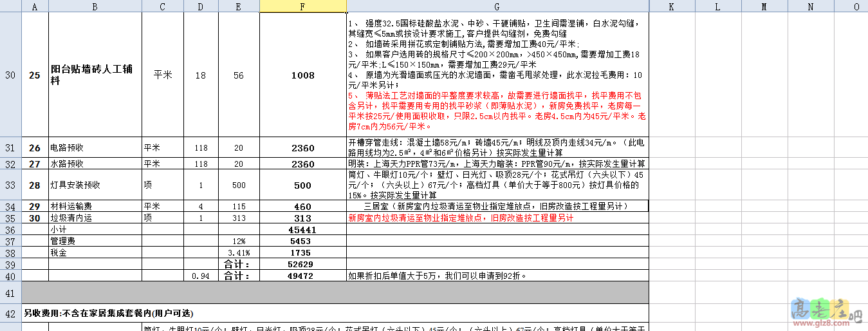Viewport: 868px width, 331px height.
Task: Select the column K header
Action: (672, 6)
